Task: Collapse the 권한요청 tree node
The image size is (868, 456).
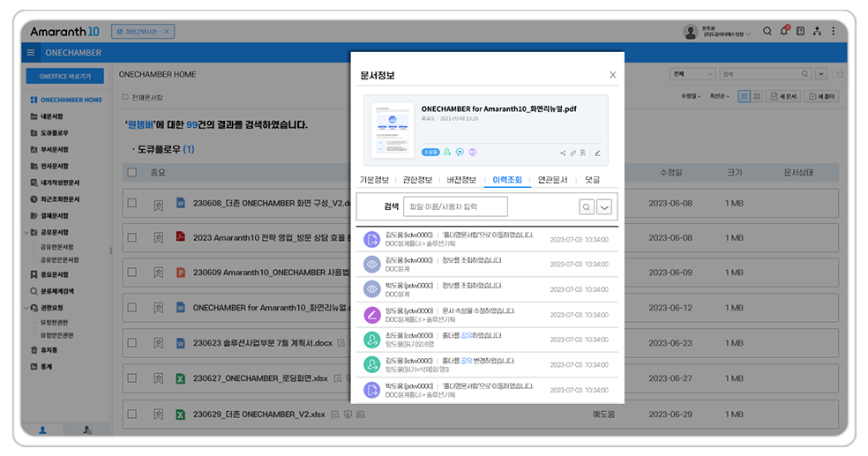Action: click(26, 308)
